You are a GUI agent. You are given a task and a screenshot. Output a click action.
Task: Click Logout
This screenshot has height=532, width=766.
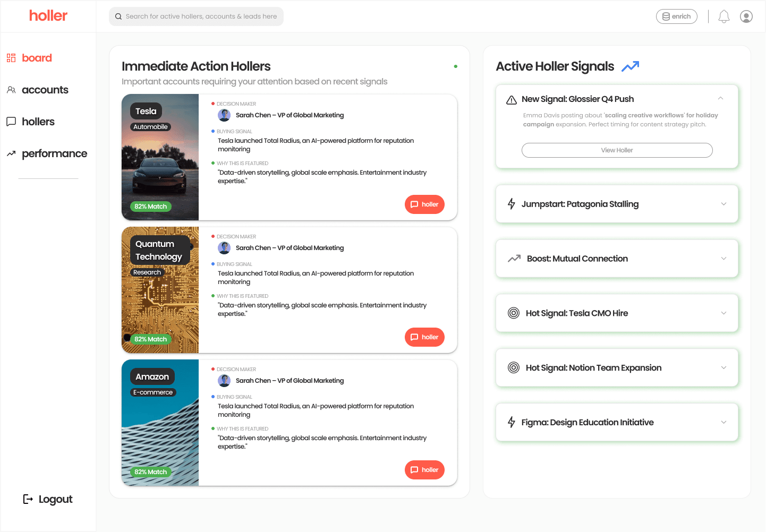[48, 499]
